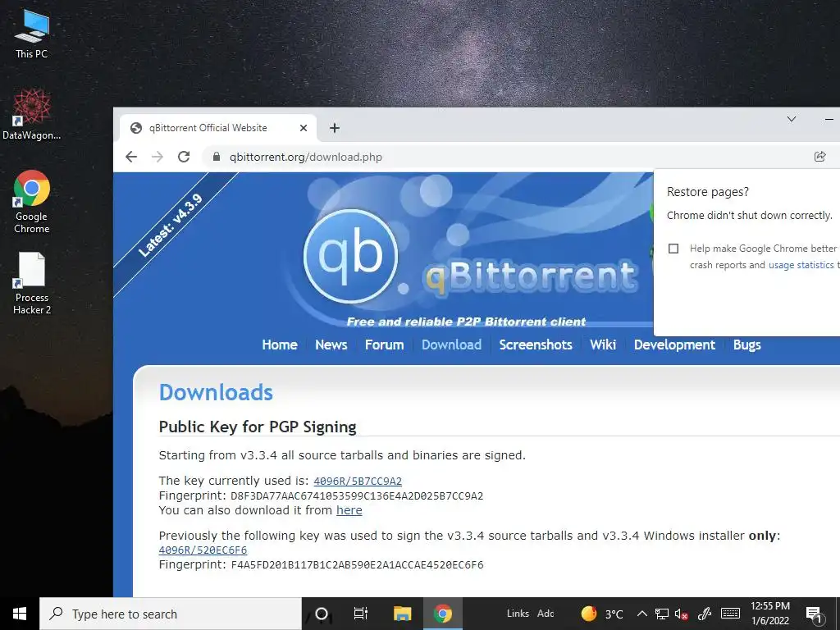Click the network icon in the system tray
The width and height of the screenshot is (840, 630).
pos(662,614)
